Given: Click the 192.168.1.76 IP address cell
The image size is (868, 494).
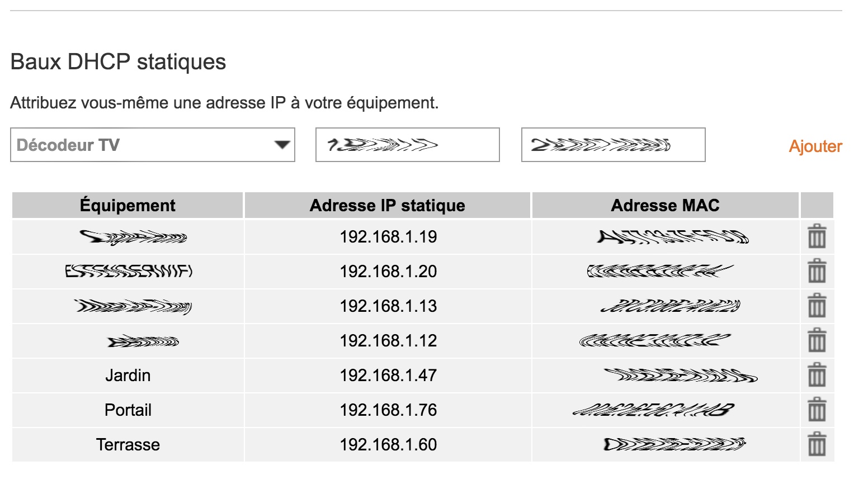Looking at the screenshot, I should coord(388,410).
